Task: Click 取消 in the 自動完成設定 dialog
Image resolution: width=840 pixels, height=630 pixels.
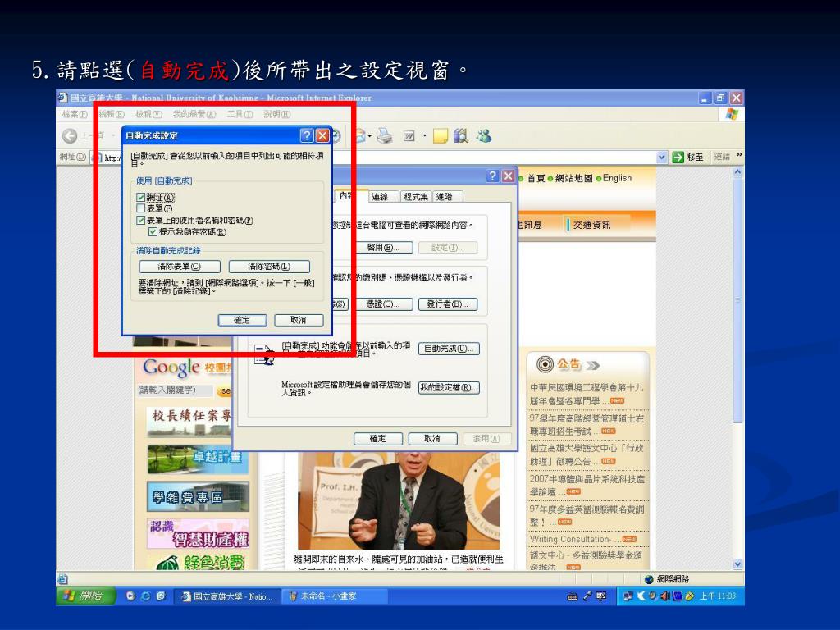Action: (299, 320)
